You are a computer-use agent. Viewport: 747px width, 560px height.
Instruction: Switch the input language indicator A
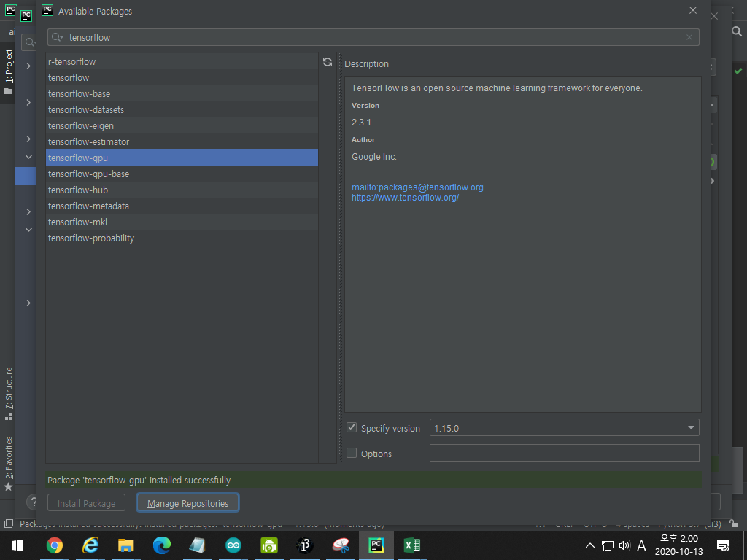point(641,545)
